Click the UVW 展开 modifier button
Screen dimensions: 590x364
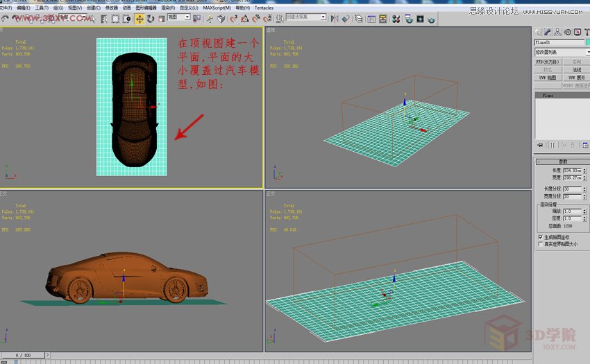576,78
